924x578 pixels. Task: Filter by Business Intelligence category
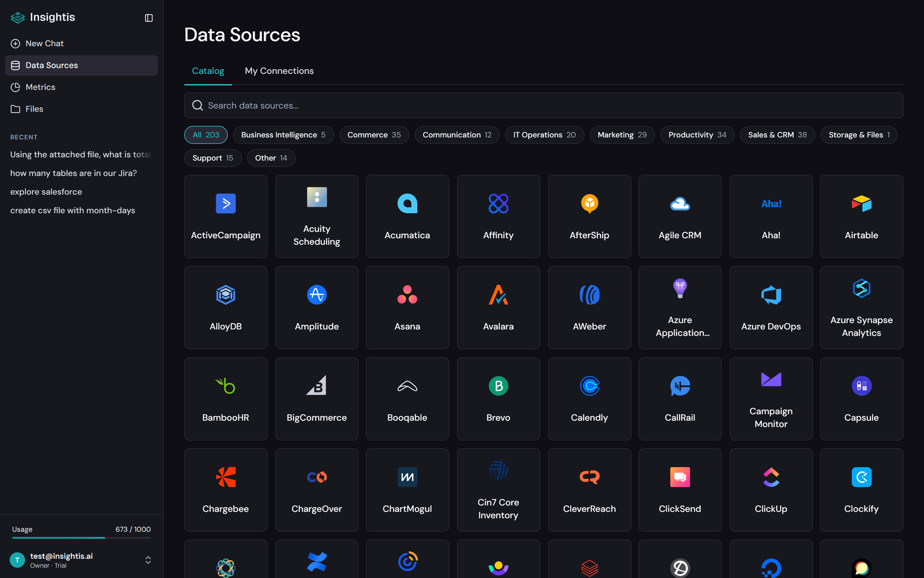283,135
